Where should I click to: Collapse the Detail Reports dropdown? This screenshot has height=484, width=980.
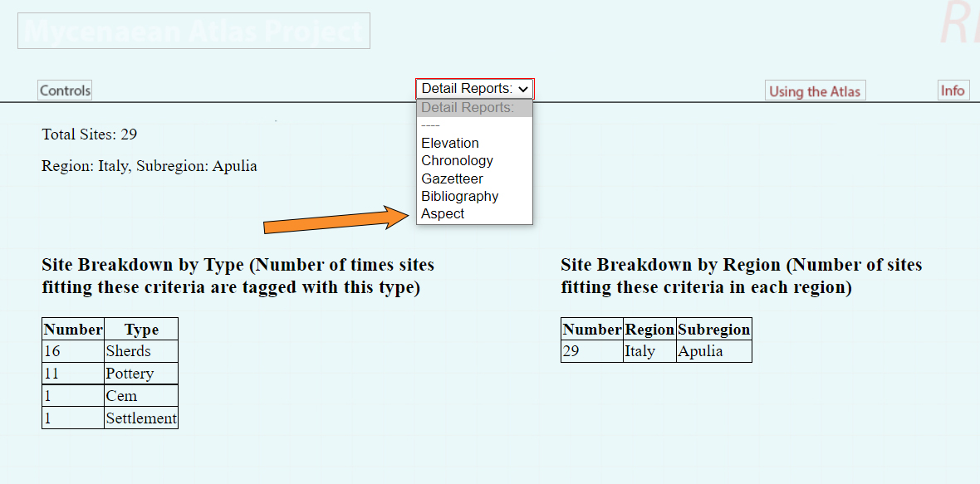(474, 89)
